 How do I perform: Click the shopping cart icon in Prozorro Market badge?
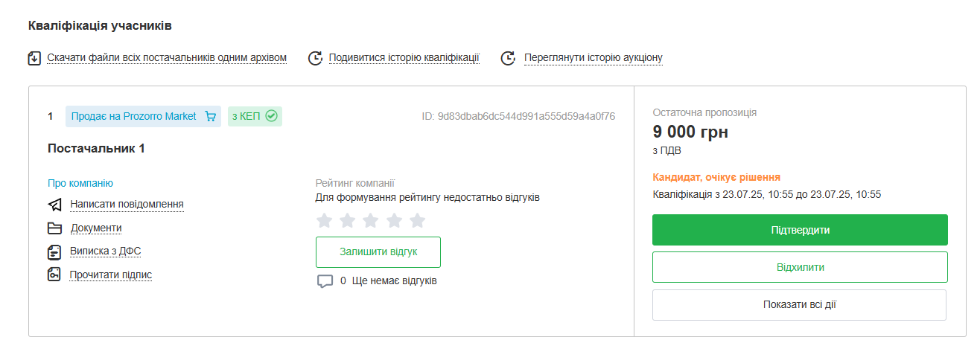coord(210,116)
